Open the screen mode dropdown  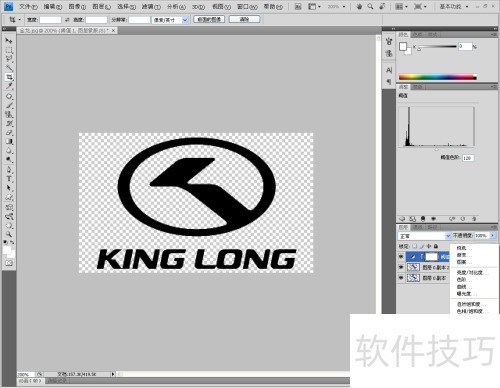click(x=420, y=6)
